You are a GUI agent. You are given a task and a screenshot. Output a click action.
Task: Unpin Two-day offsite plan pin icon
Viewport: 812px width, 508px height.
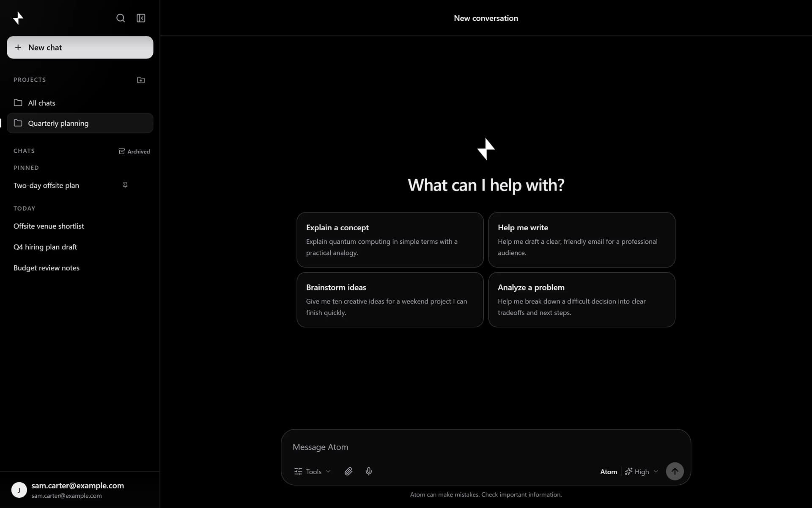click(125, 185)
